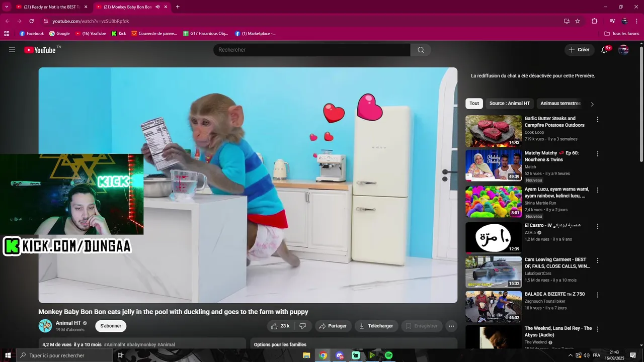Click the YouTube URL address bar
Viewport: 644px width, 362px height.
tap(302, 21)
